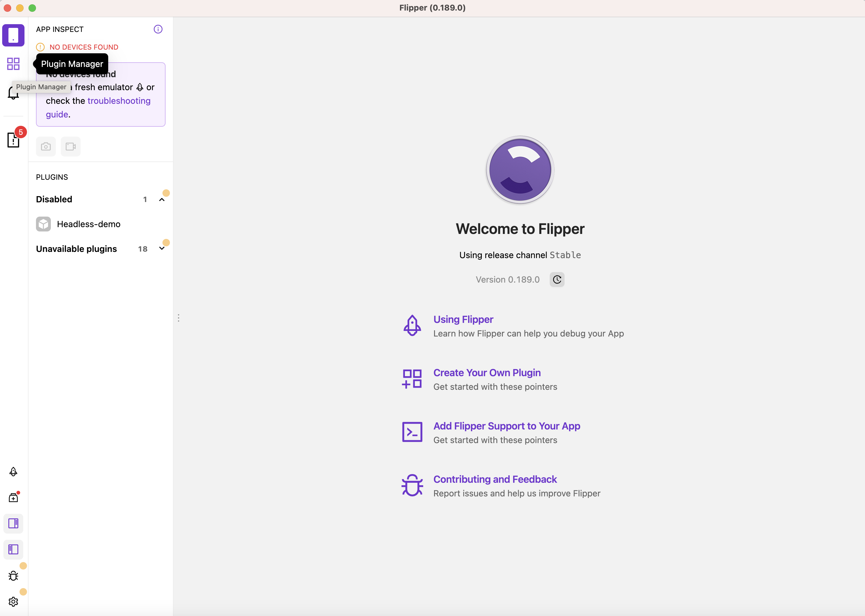Click the screen record icon
865x616 pixels.
coord(71,146)
